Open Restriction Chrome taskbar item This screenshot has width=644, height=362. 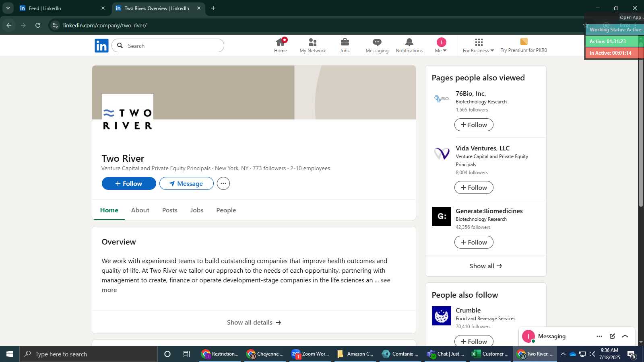click(220, 354)
